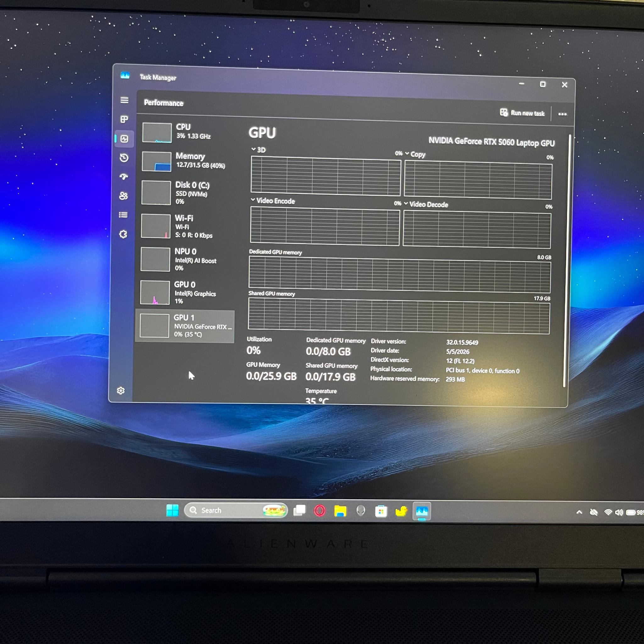Open the Services sidebar icon
This screenshot has width=644, height=644.
tap(123, 234)
